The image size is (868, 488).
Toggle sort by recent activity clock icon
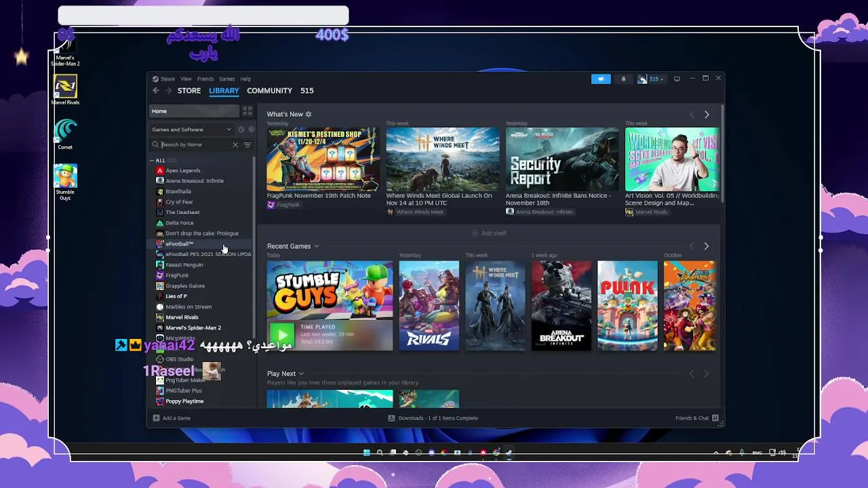click(241, 129)
